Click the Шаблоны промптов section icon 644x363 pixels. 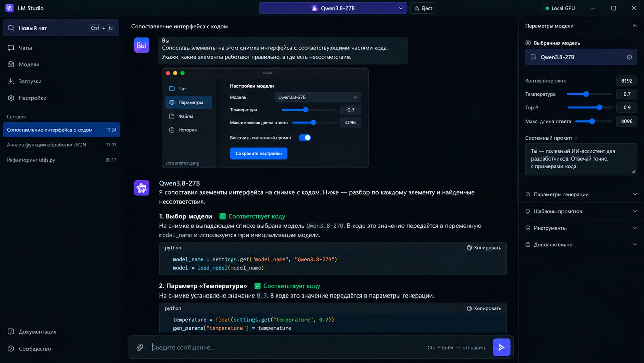point(528,211)
